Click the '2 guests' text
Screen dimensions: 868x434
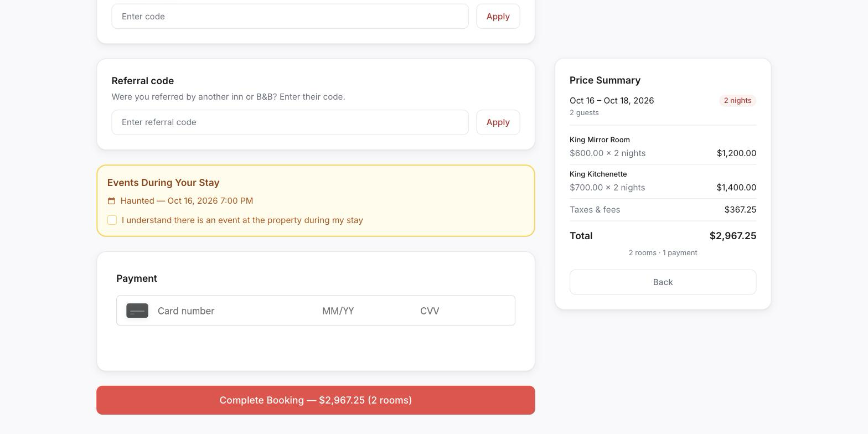click(584, 113)
